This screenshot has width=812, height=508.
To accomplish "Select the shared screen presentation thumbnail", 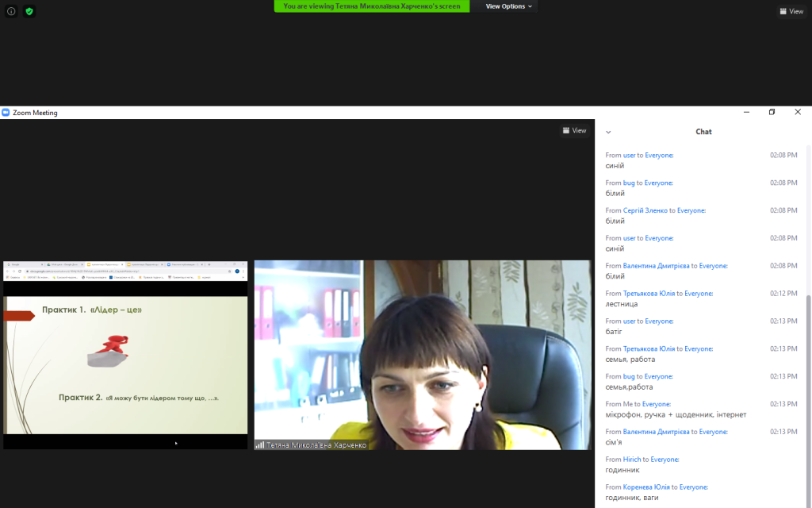I will click(x=125, y=355).
